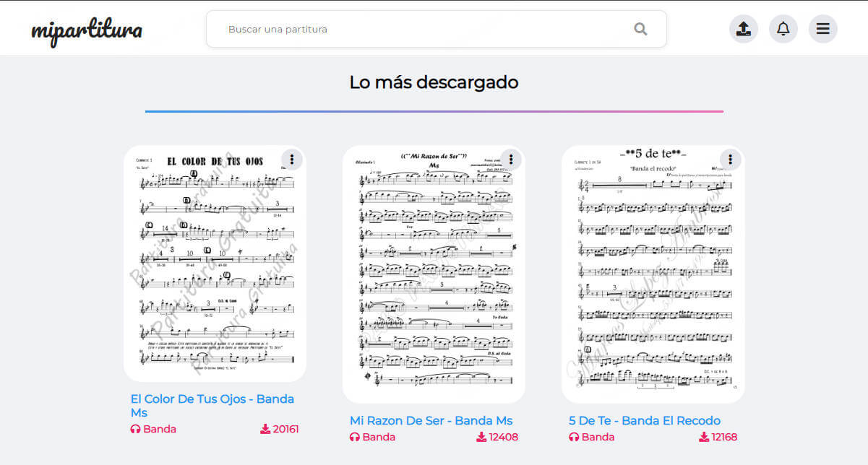The width and height of the screenshot is (868, 465).
Task: Click headphones icon under 5 De Te
Action: click(574, 437)
